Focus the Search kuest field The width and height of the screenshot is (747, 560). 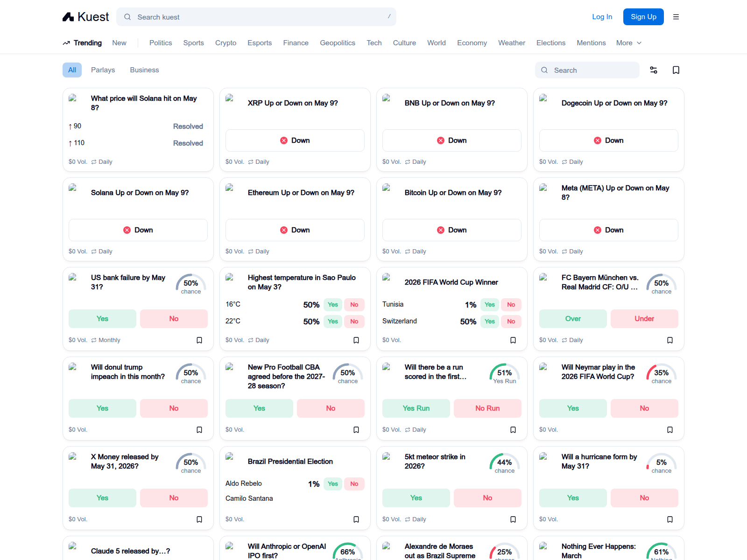coord(256,17)
